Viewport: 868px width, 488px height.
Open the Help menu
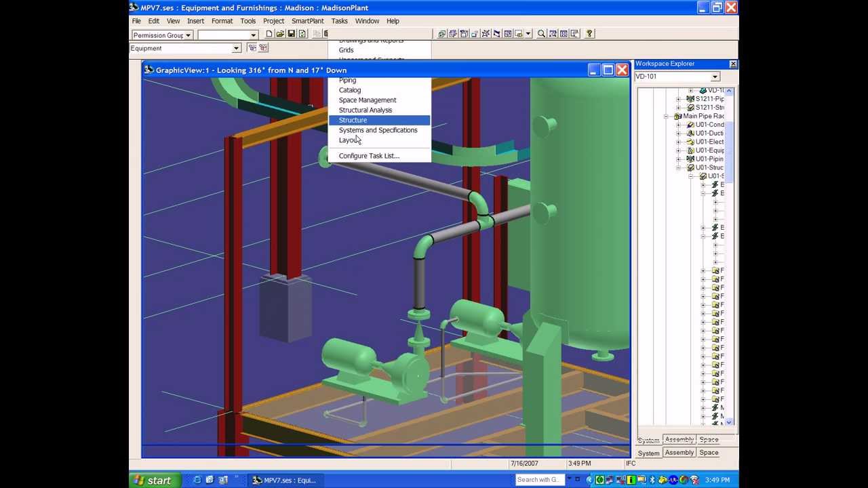[393, 21]
